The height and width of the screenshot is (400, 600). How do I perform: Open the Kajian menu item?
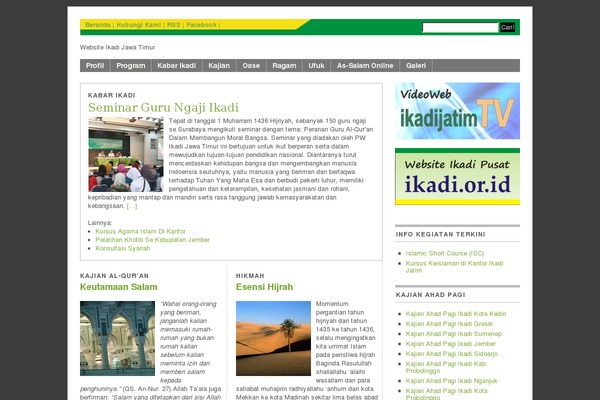(219, 65)
